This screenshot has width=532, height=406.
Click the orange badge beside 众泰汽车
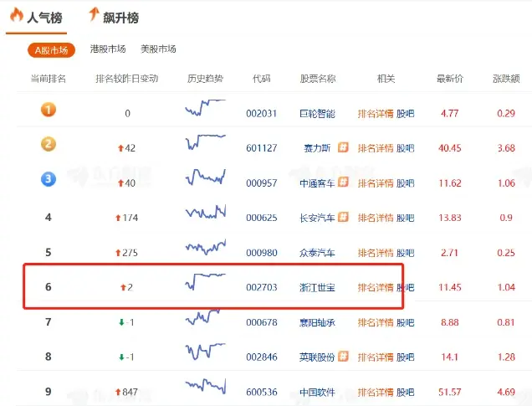point(343,253)
